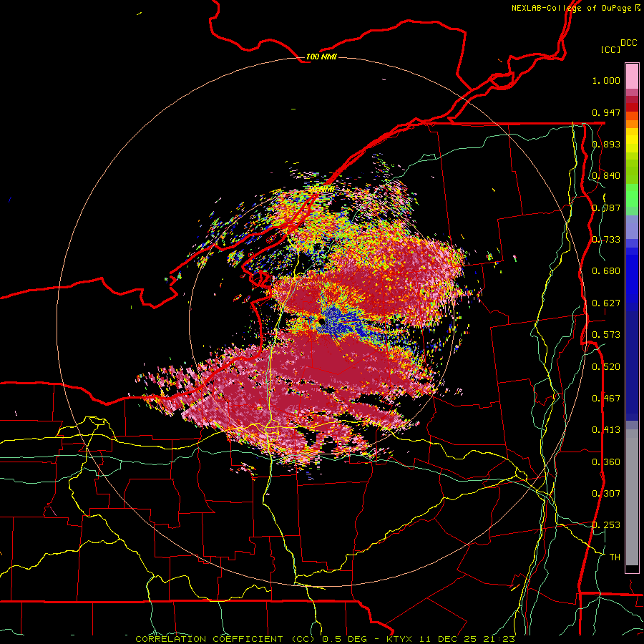
Task: Click the 0.307 legend value
Action: coord(606,494)
